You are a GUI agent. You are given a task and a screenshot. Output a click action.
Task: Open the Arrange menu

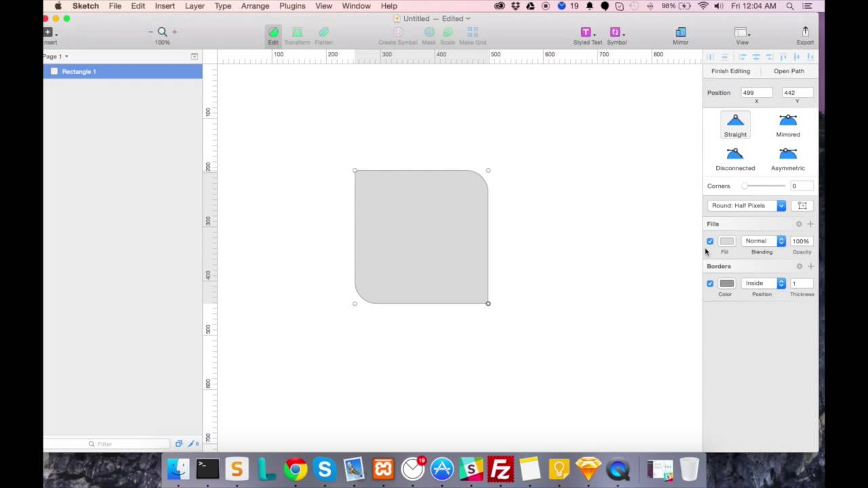[x=255, y=5]
